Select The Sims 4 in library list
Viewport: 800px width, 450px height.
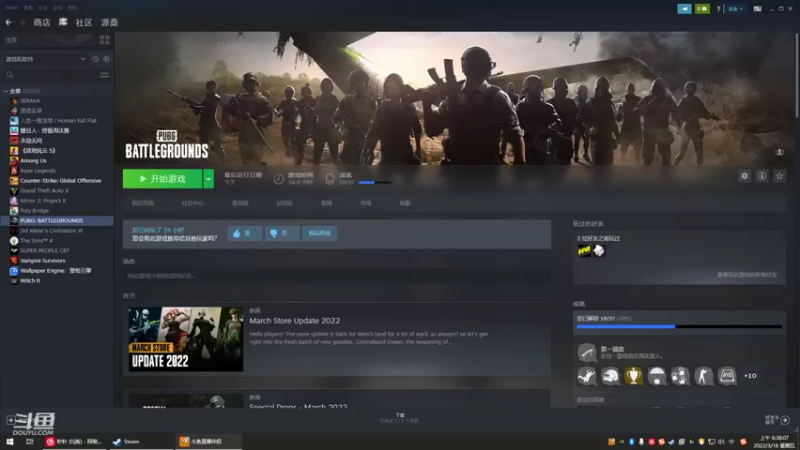coord(36,240)
